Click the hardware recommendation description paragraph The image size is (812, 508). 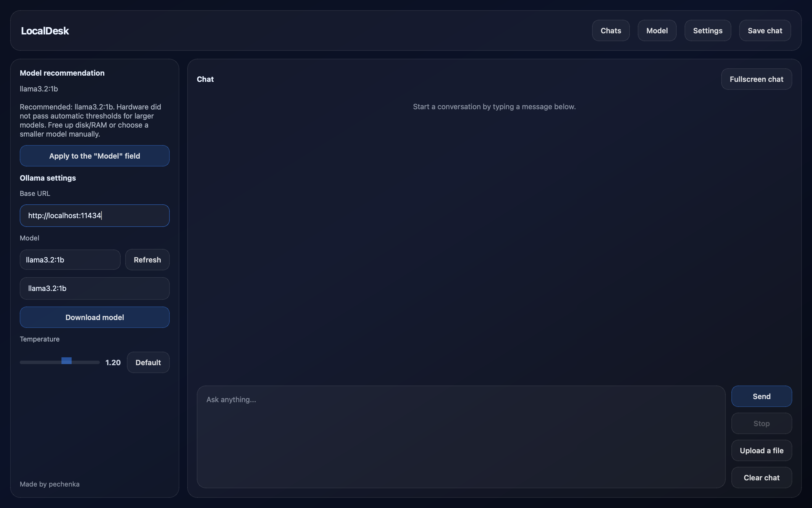(x=91, y=120)
